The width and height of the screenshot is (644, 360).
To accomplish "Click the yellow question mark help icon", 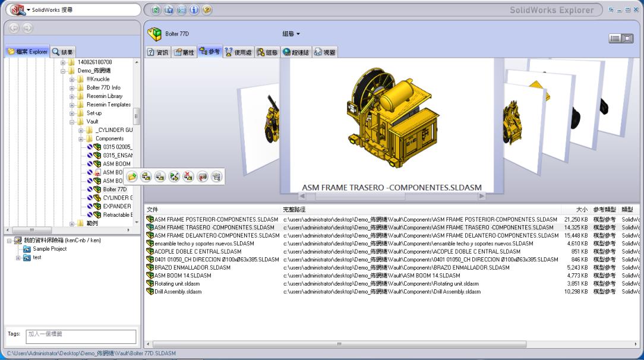I will pos(207,10).
